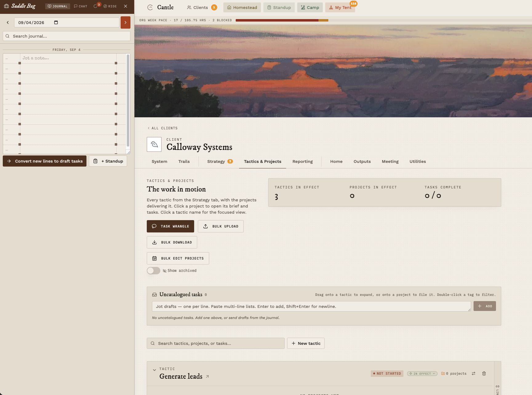Click the Saddle Bag briefcase icon

coord(6,6)
